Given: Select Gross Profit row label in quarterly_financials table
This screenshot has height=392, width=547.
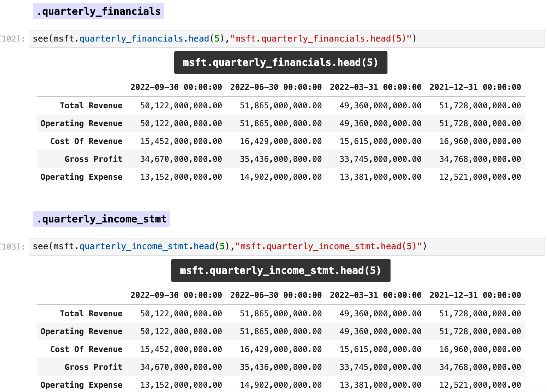Looking at the screenshot, I should click(94, 159).
